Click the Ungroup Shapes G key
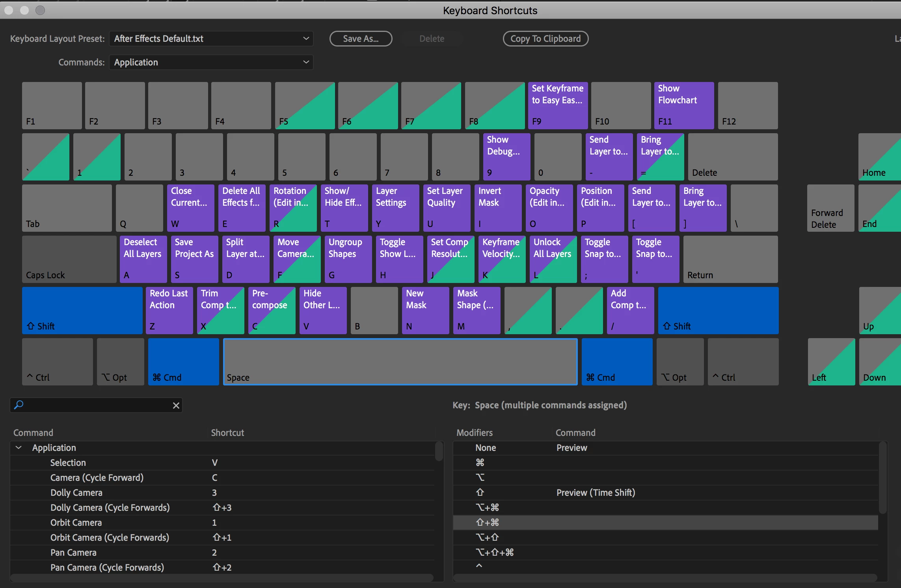The height and width of the screenshot is (588, 901). click(348, 259)
